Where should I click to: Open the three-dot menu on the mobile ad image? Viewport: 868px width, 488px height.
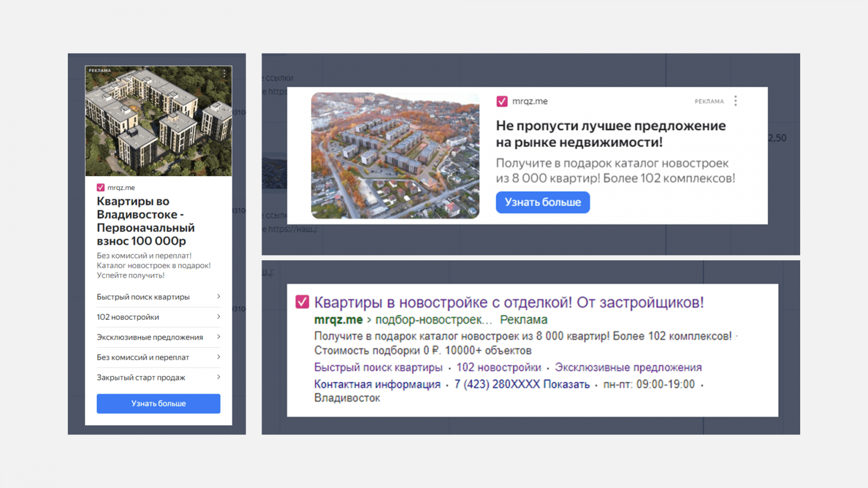[x=225, y=73]
